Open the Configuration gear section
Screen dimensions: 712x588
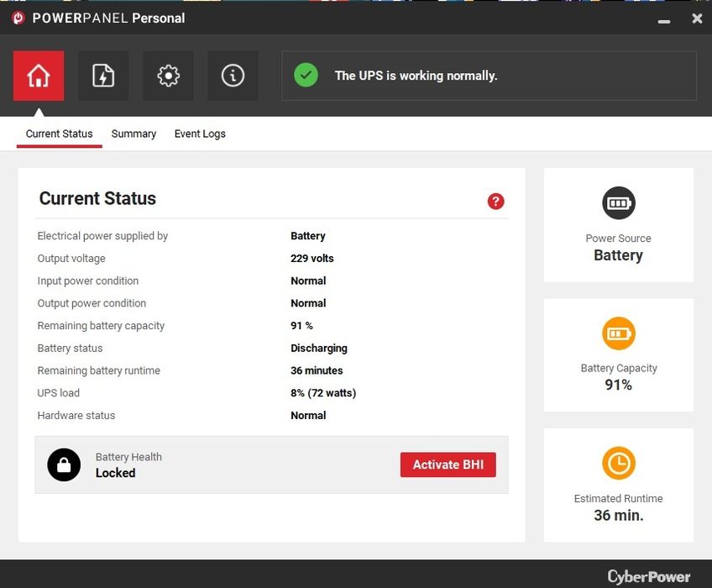pos(169,76)
